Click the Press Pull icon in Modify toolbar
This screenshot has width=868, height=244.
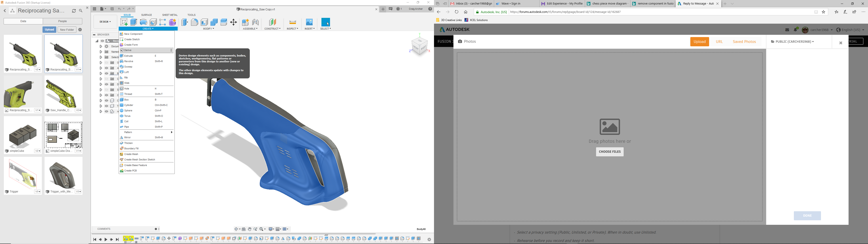[185, 22]
